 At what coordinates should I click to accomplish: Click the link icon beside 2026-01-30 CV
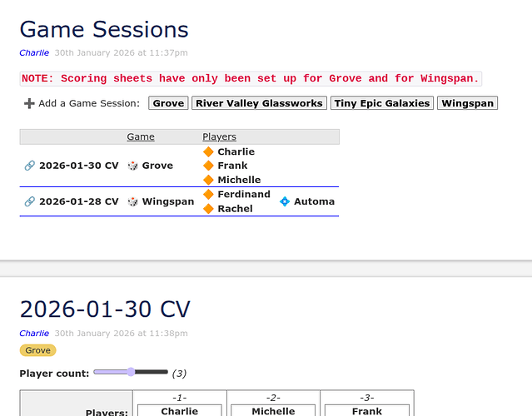click(x=29, y=166)
